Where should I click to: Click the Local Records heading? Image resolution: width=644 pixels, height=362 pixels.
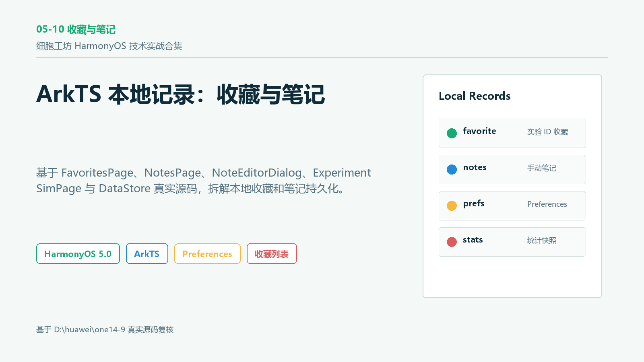tap(475, 96)
